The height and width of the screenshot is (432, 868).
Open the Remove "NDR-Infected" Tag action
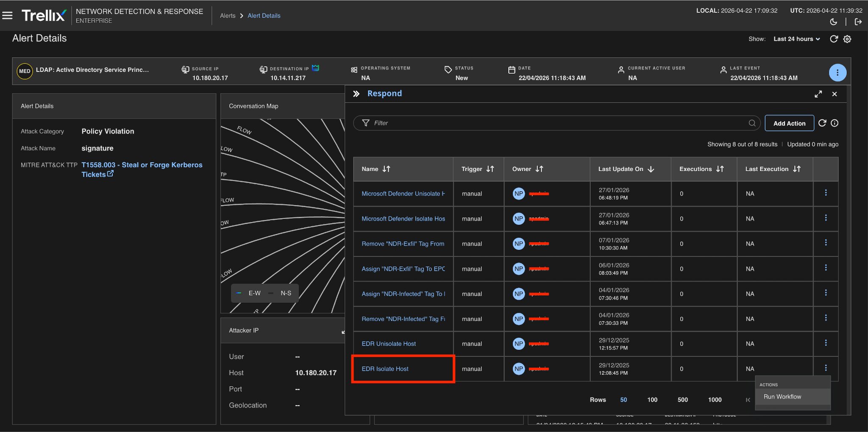[x=403, y=318]
